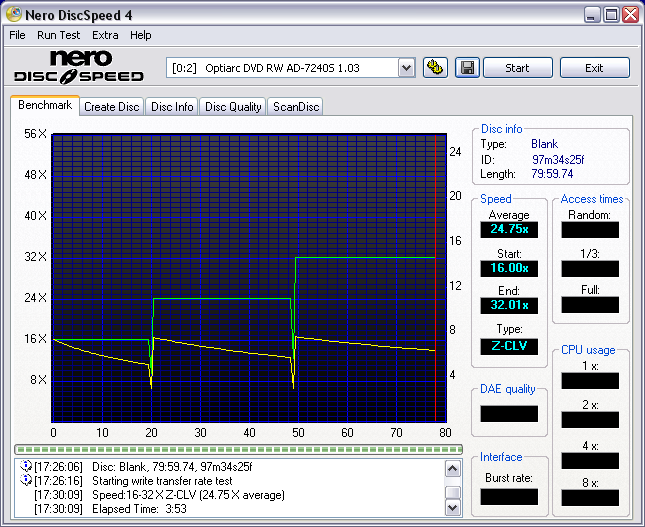Open the Extra menu

pyautogui.click(x=105, y=35)
